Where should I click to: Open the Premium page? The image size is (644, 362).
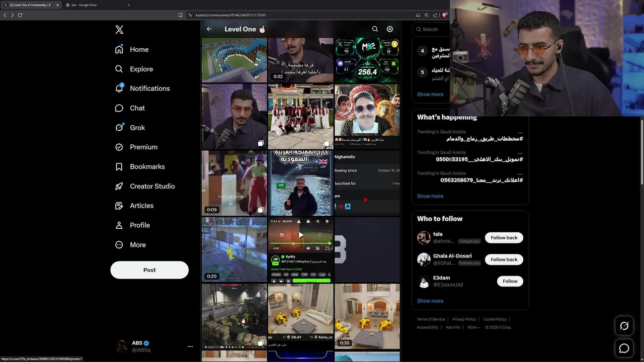[136, 147]
